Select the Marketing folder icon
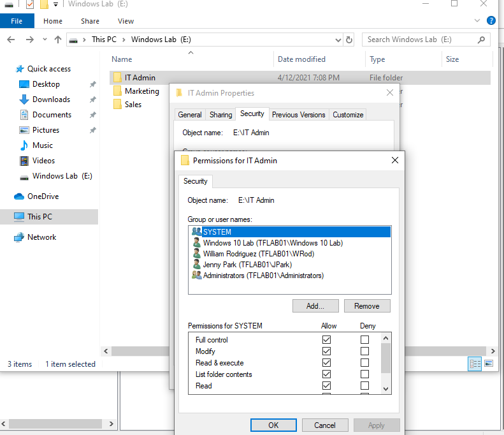The width and height of the screenshot is (504, 435). pos(118,91)
